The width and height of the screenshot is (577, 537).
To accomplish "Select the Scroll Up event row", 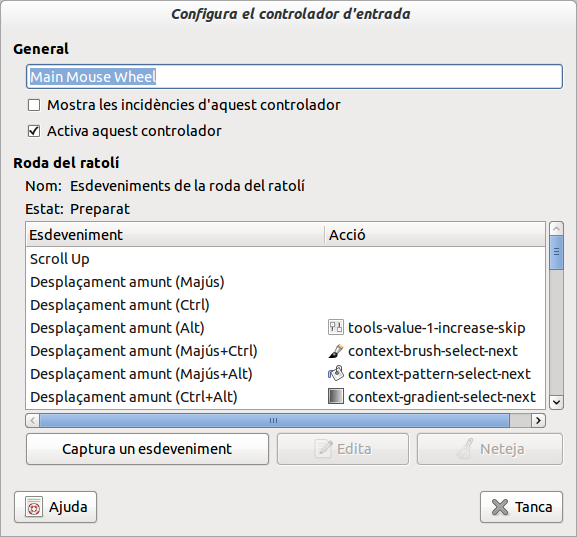I will 286,259.
